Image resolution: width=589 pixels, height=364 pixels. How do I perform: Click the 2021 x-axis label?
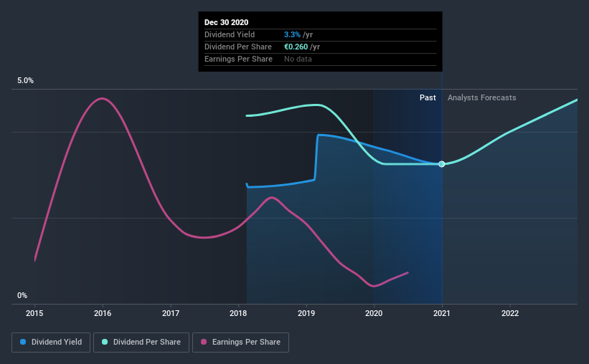click(x=442, y=313)
